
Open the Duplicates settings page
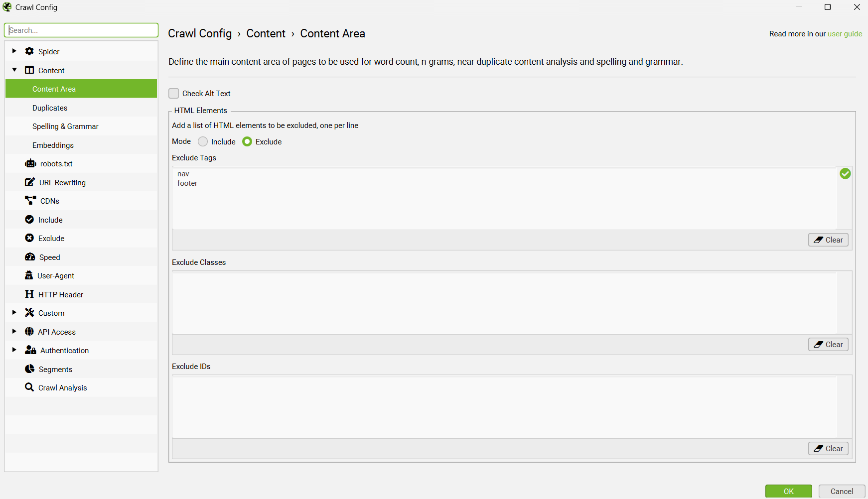(x=81, y=108)
